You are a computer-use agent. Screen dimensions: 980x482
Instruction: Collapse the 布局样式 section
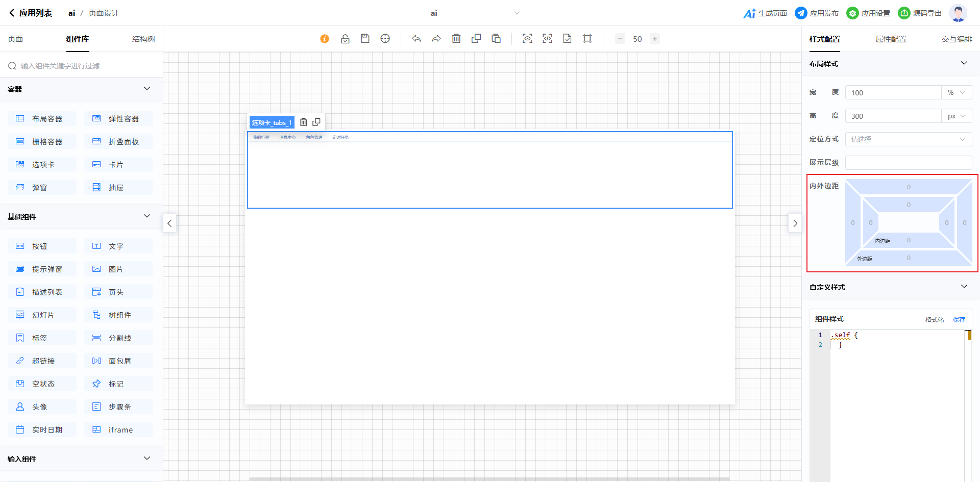pyautogui.click(x=964, y=63)
